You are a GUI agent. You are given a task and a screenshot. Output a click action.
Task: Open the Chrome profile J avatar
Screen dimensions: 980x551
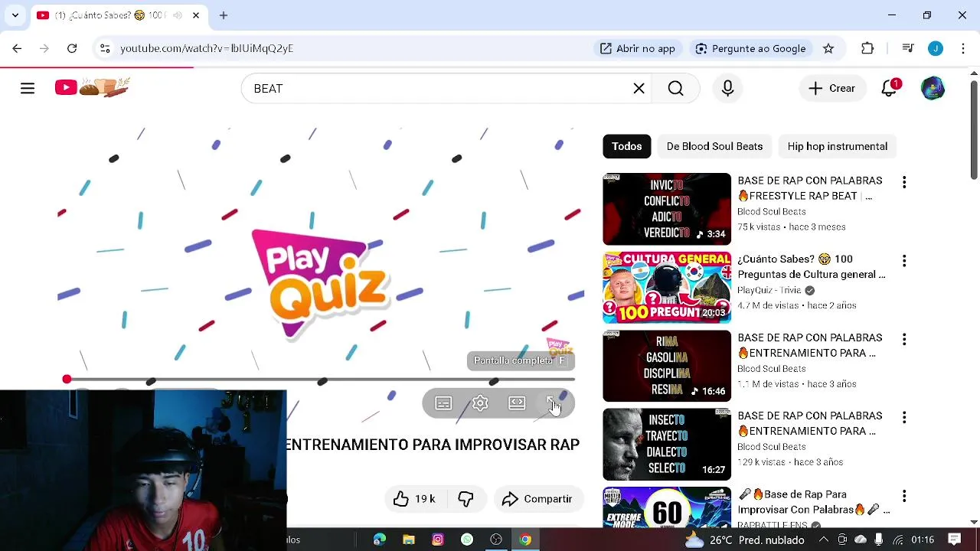[936, 48]
